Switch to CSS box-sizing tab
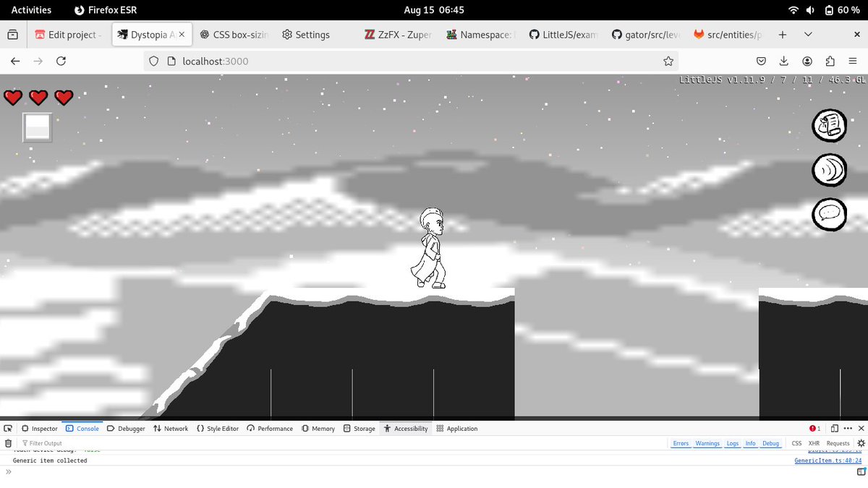Image resolution: width=868 pixels, height=488 pixels. pos(233,35)
